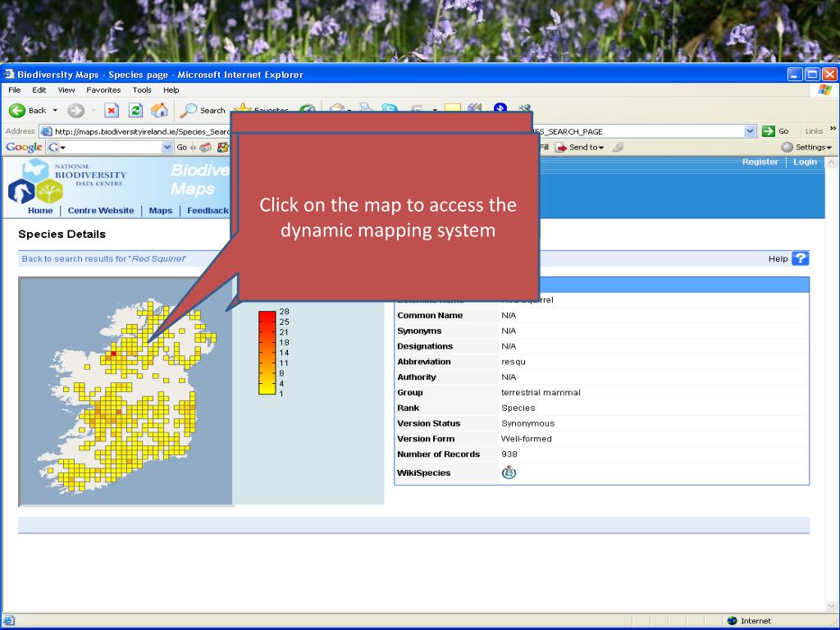Click into the Google toolbar search field
840x630 pixels.
(109, 147)
